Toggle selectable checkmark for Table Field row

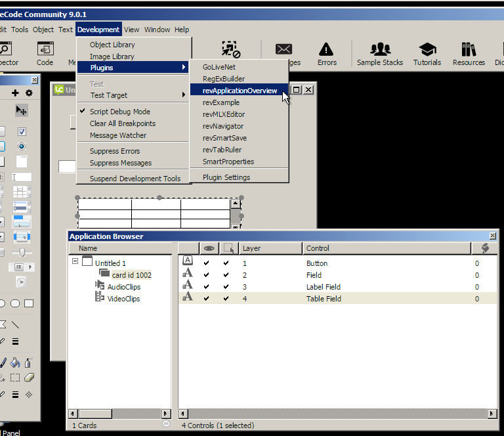(x=226, y=299)
